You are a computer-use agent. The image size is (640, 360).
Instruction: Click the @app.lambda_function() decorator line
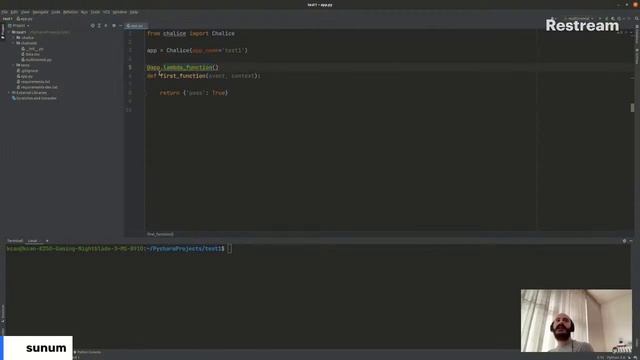point(182,67)
